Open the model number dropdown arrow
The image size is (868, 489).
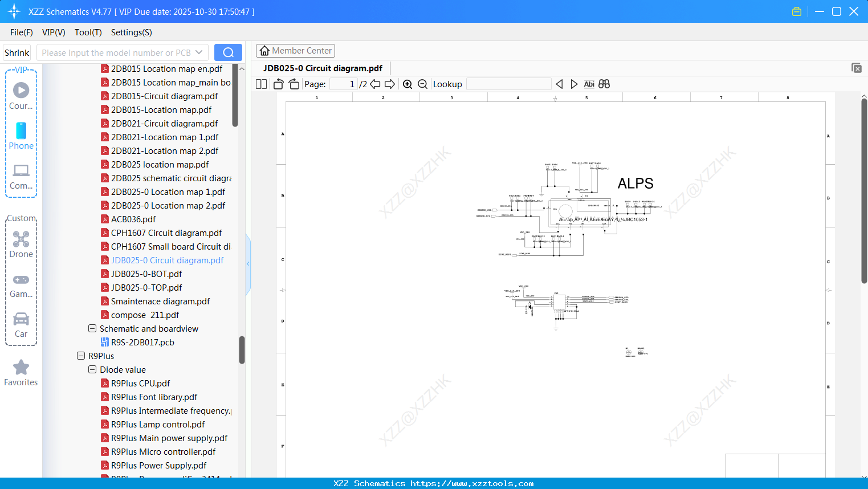click(x=199, y=52)
